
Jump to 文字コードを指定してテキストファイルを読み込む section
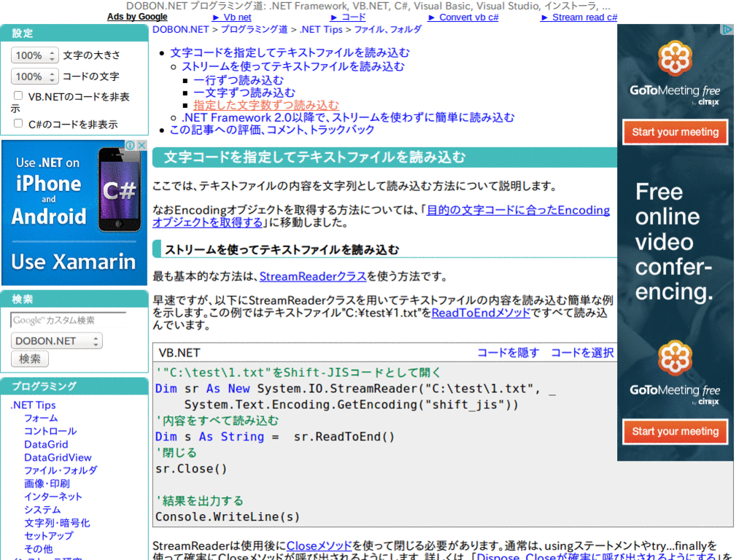coord(290,52)
